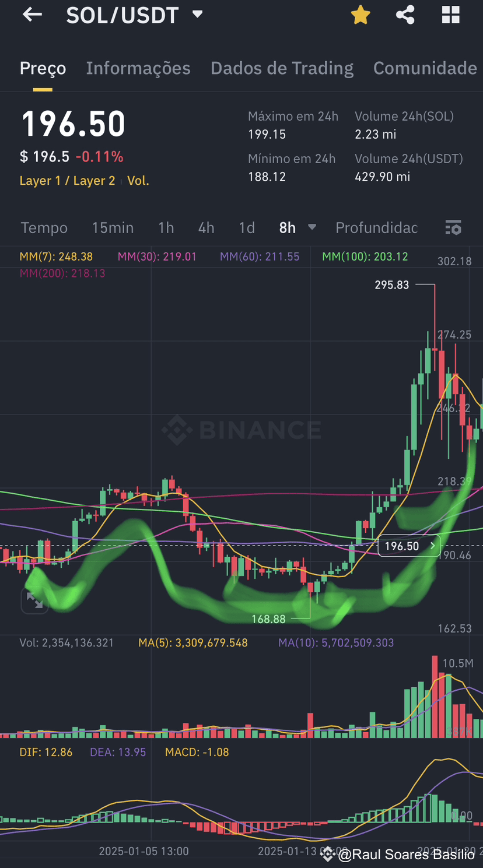Viewport: 483px width, 868px height.
Task: Tap the Mínimo em 24h value 188.12
Action: 267,177
